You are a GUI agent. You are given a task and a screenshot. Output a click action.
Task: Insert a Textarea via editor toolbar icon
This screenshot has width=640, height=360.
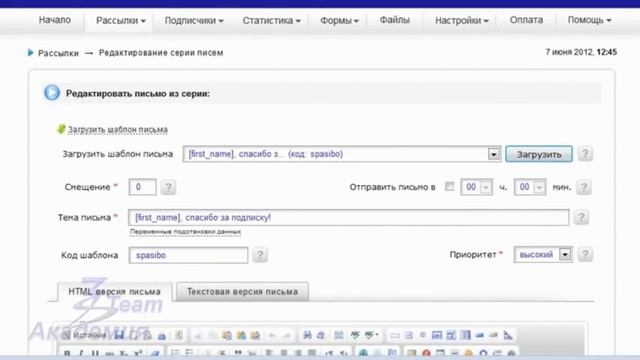pyautogui.click(x=451, y=336)
